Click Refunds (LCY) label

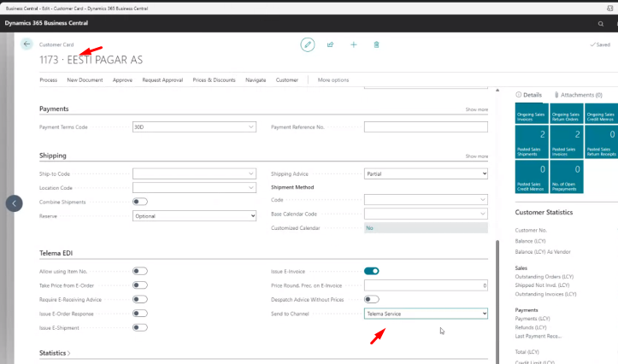[531, 327]
